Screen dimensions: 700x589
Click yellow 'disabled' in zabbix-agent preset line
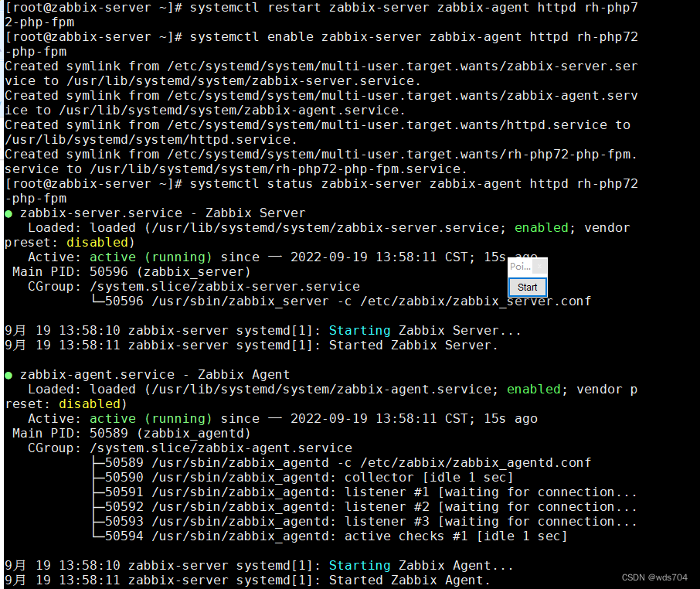[x=90, y=404]
